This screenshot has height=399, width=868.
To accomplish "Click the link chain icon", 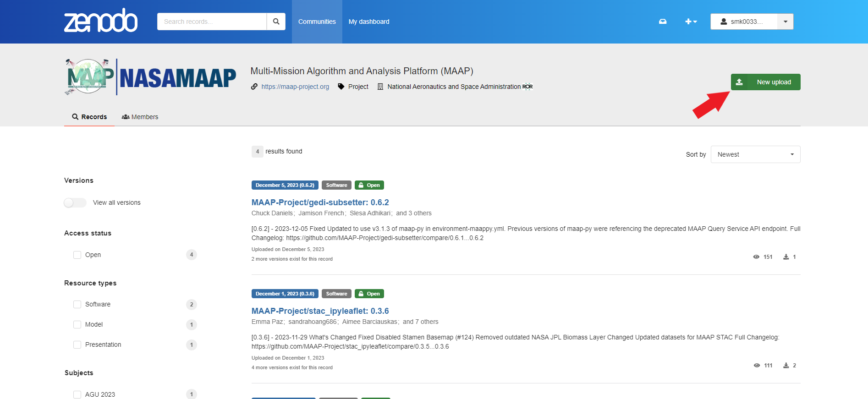I will coord(254,87).
